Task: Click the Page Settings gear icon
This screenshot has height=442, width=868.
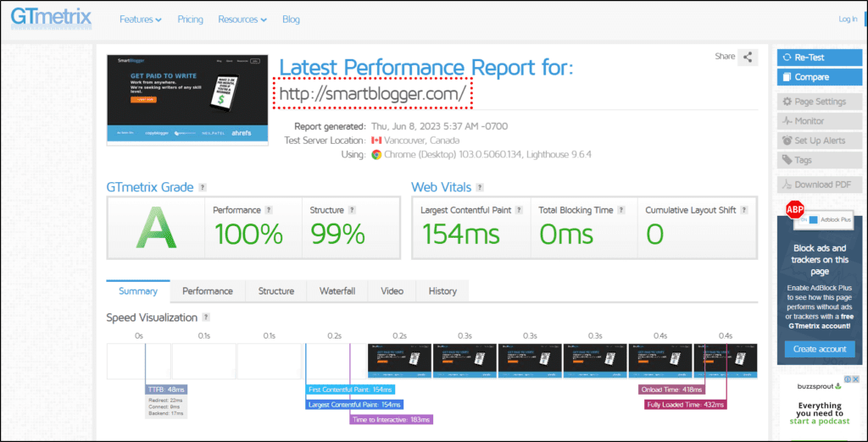Action: click(787, 102)
